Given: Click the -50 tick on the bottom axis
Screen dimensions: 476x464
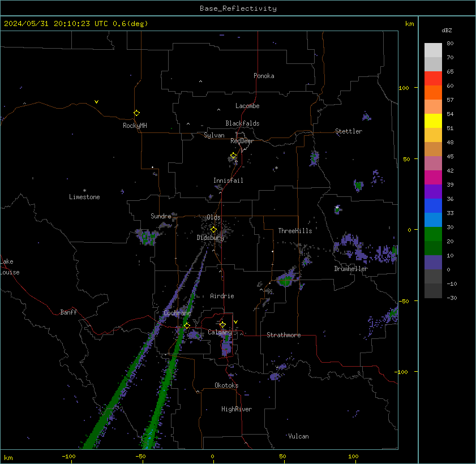Looking at the screenshot, I should click(x=140, y=457).
